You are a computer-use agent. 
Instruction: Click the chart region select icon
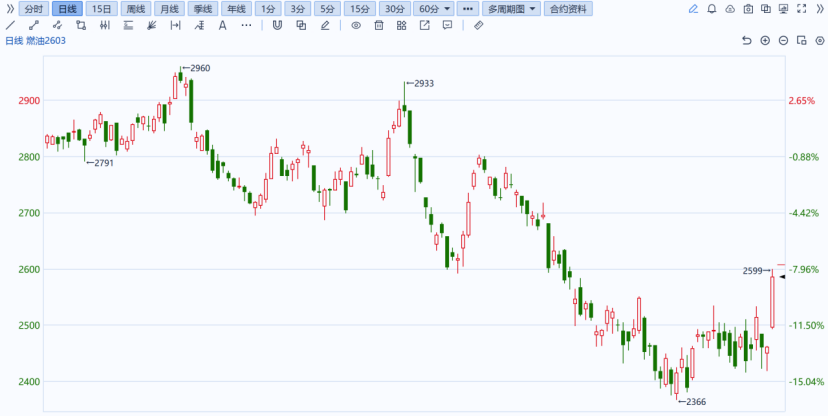click(802, 41)
